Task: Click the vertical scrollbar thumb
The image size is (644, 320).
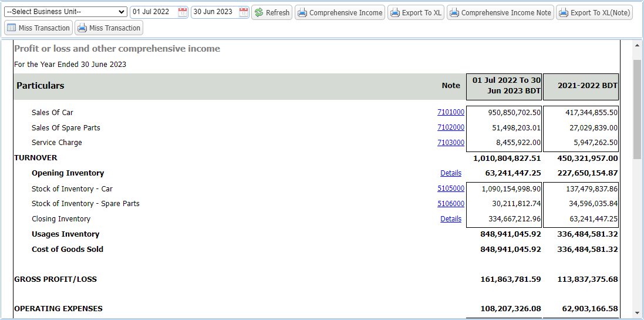Action: tap(637, 109)
